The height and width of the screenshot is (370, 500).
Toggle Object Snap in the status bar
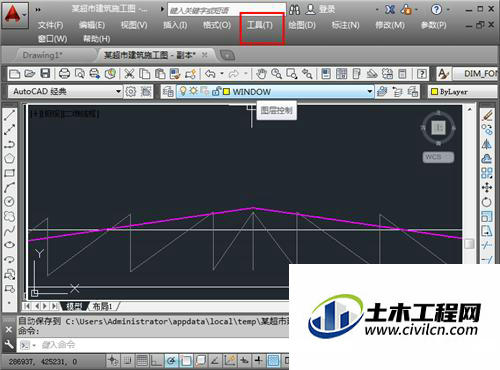[186, 360]
